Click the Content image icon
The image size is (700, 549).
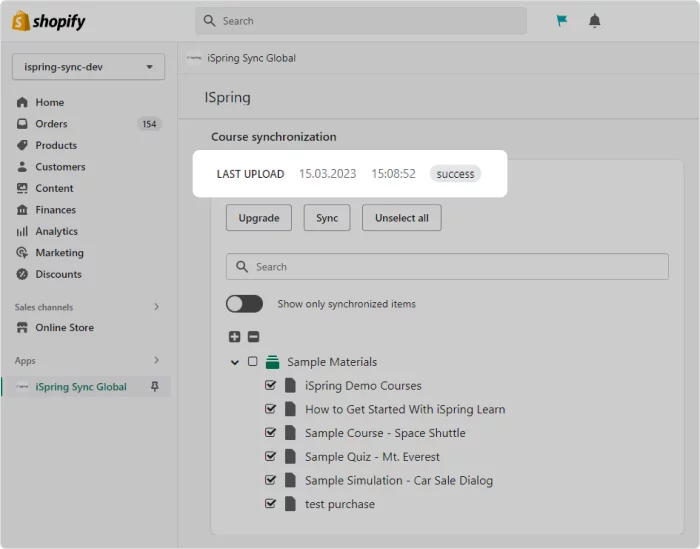point(22,188)
